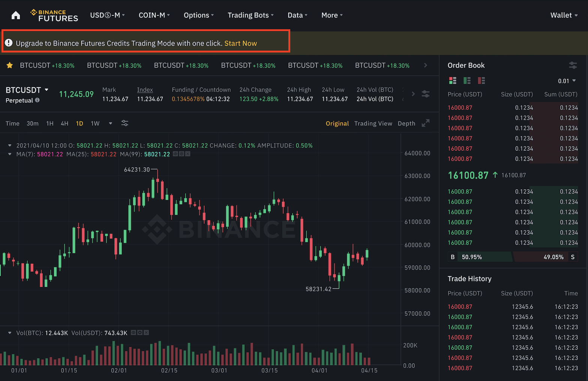Image resolution: width=588 pixels, height=381 pixels.
Task: Click the 58231.42 low price marker
Action: click(x=318, y=289)
